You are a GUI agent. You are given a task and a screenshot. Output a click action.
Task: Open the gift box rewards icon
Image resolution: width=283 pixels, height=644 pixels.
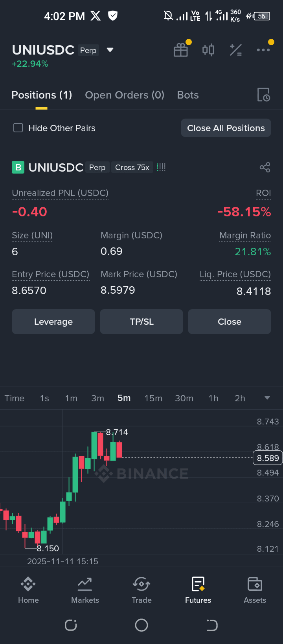(181, 50)
